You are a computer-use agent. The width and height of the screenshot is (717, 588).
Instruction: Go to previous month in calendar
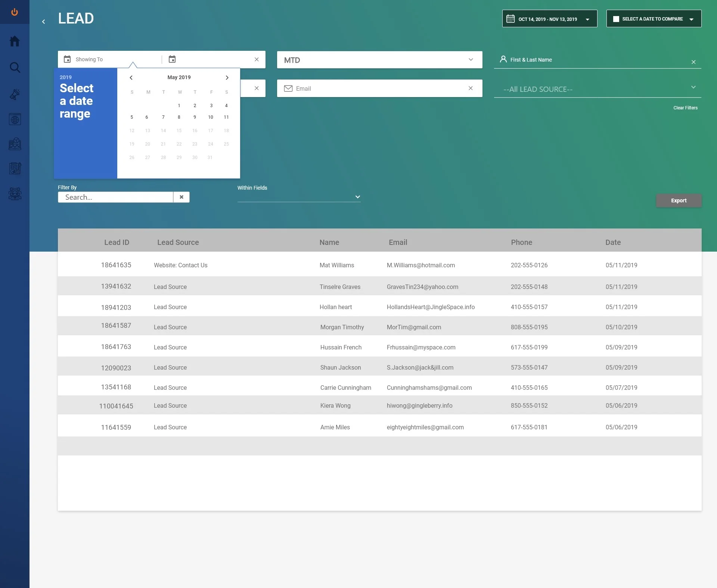click(131, 78)
